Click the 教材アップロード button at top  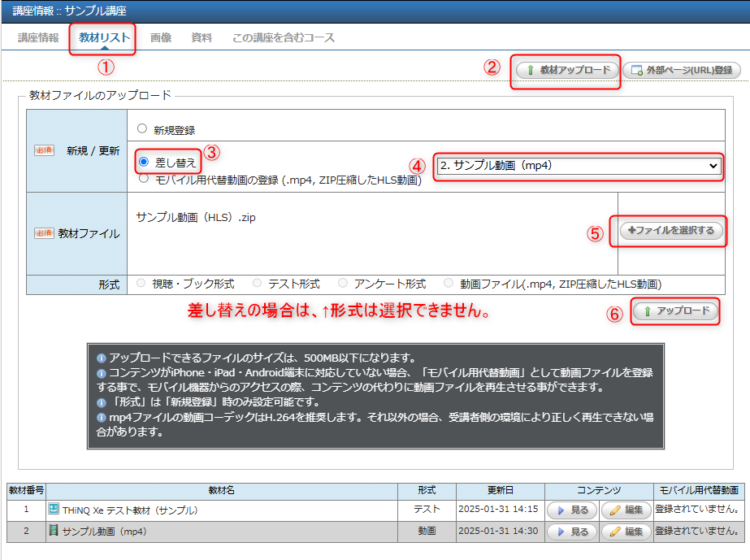(x=568, y=71)
